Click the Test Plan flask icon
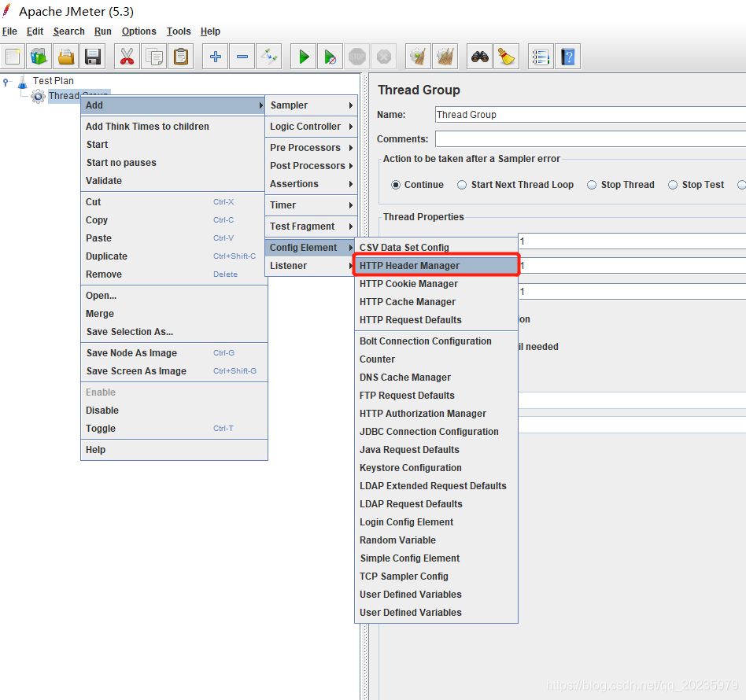 [x=22, y=82]
